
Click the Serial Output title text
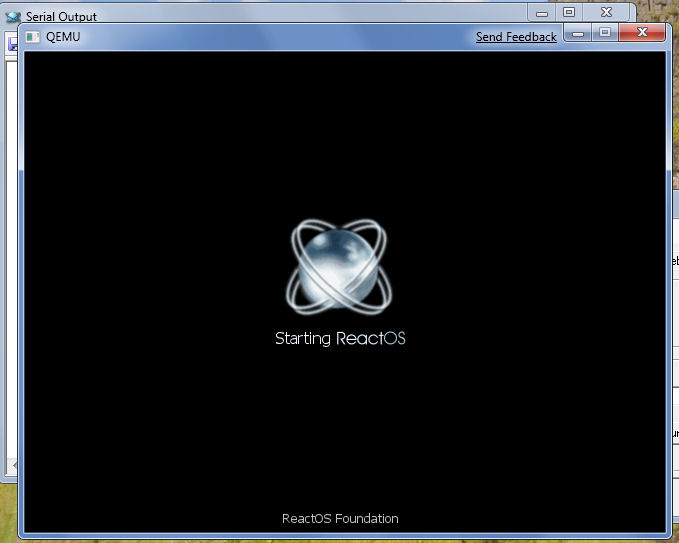61,17
